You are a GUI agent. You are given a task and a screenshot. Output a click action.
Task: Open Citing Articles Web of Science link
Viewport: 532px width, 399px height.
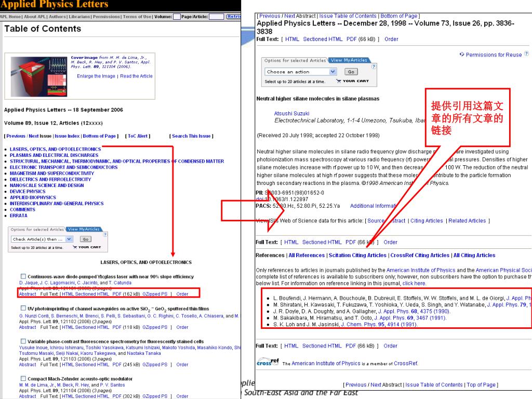pyautogui.click(x=427, y=220)
